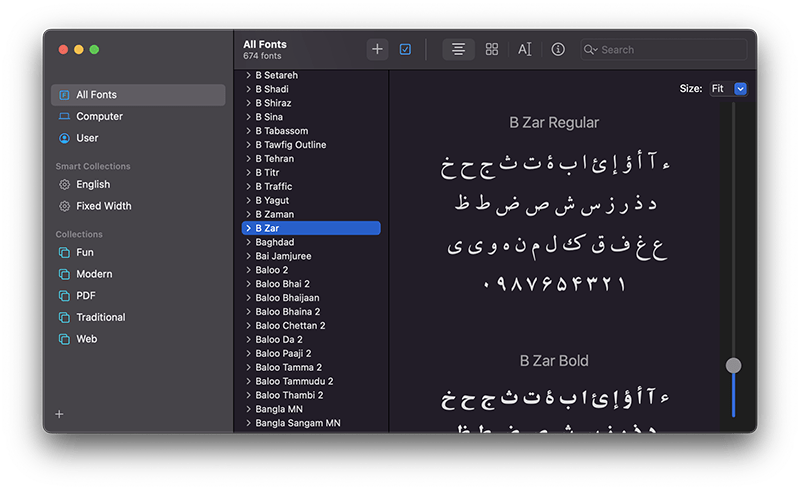Expand the Baghdad font family
This screenshot has width=800, height=490.
point(248,242)
